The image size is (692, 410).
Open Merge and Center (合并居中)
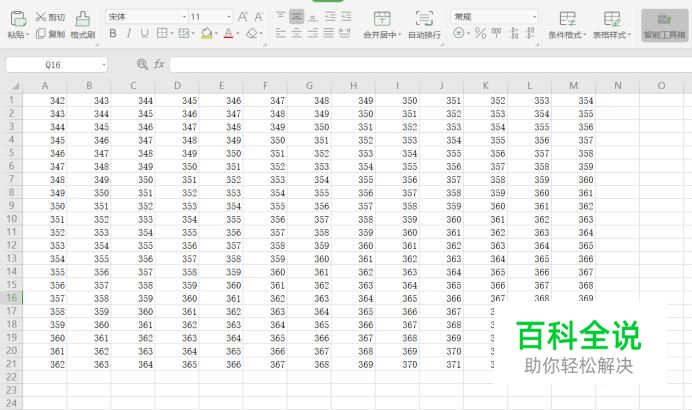click(x=382, y=25)
